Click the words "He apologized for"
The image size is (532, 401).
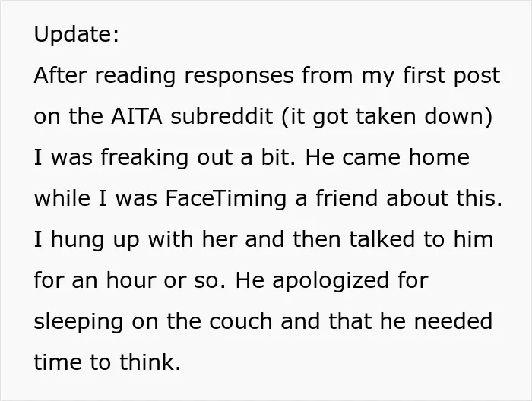[332, 281]
